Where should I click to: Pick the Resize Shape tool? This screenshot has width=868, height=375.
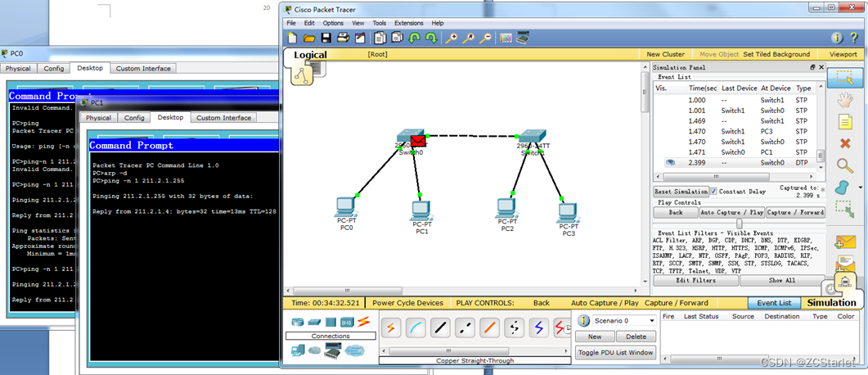[x=845, y=209]
